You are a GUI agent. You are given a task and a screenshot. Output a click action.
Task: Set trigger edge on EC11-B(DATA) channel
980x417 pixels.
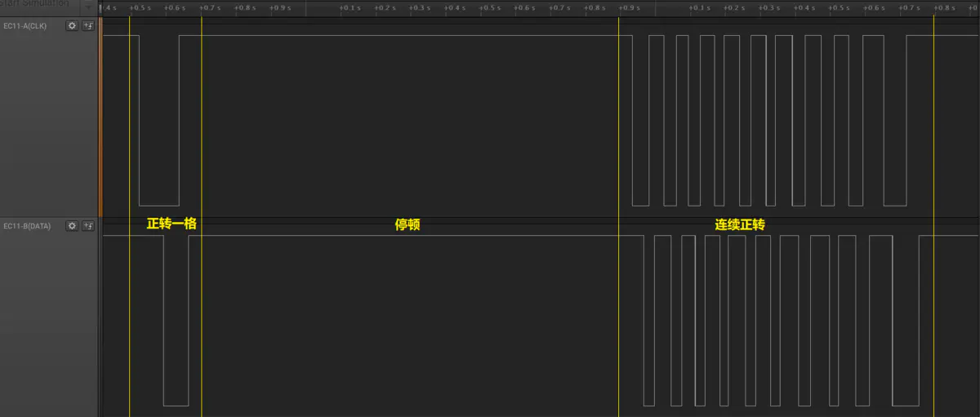click(x=88, y=226)
